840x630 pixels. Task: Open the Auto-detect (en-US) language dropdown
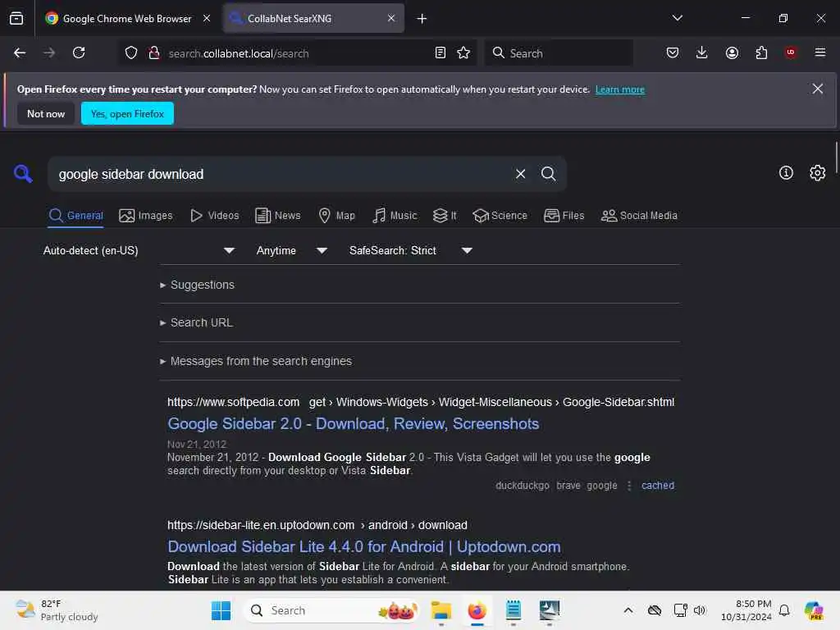[139, 251]
